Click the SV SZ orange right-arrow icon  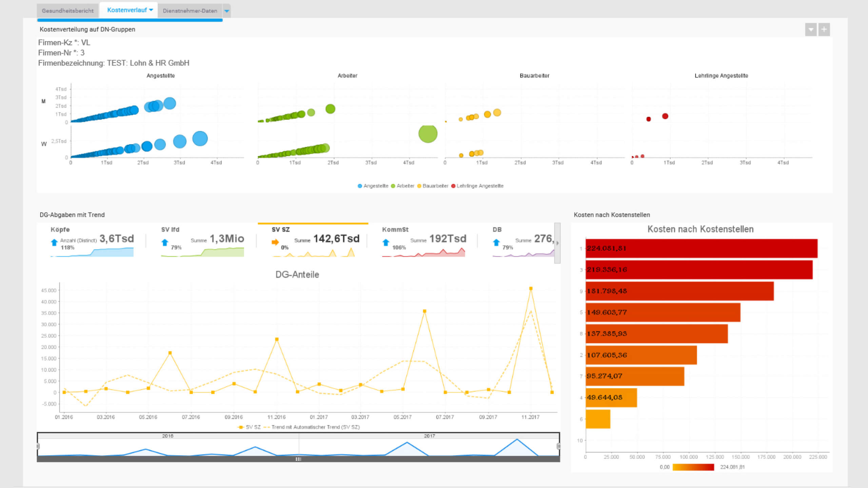coord(275,242)
